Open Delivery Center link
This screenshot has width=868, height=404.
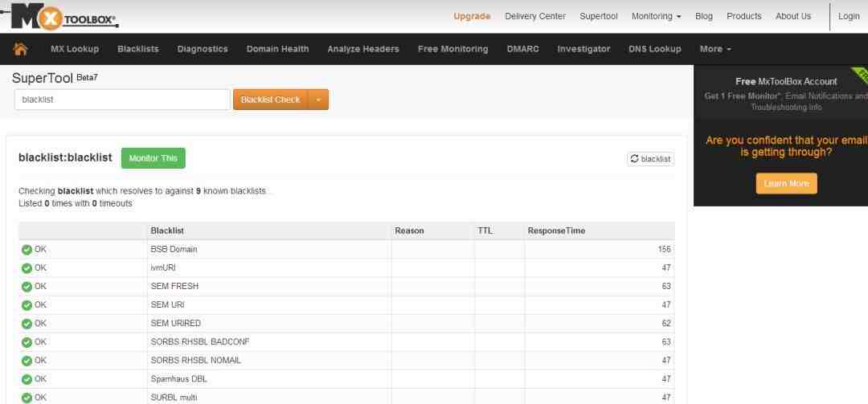[x=535, y=17]
